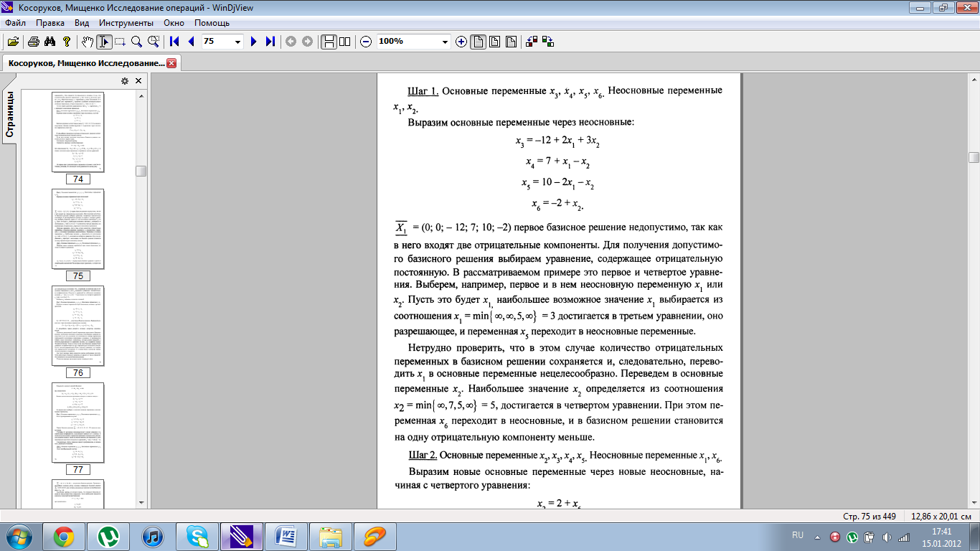The height and width of the screenshot is (551, 980).
Task: Click the grayed Forward navigation arrow
Action: click(x=307, y=42)
